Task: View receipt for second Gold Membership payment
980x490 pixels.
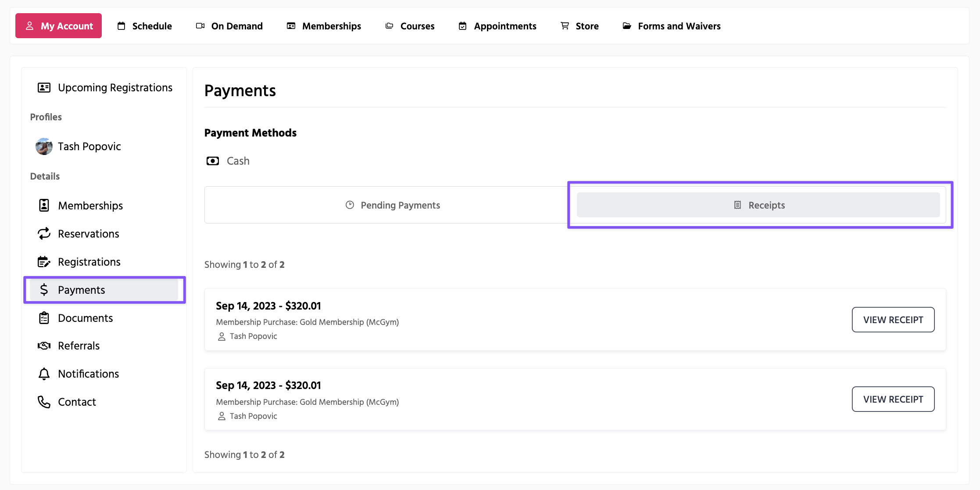Action: [893, 399]
